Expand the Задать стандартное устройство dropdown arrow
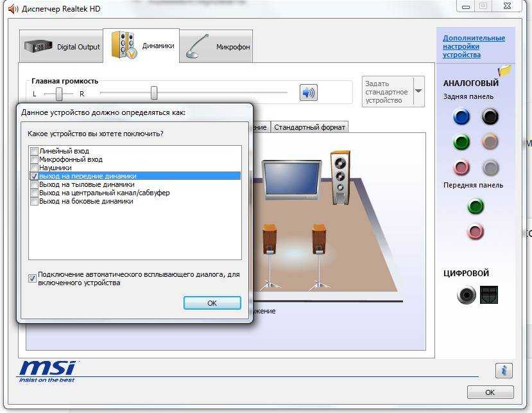The image size is (532, 413). click(x=418, y=91)
